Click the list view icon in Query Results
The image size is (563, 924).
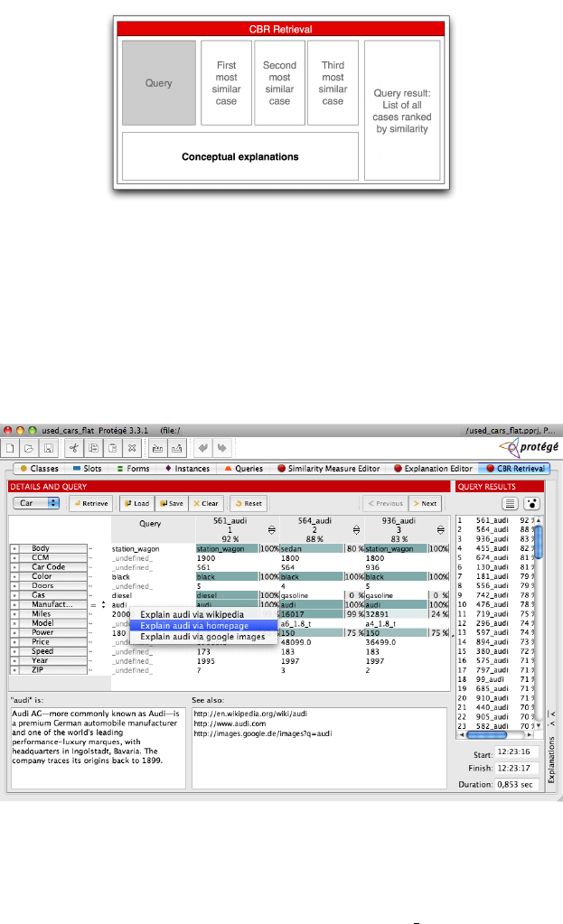tap(510, 503)
